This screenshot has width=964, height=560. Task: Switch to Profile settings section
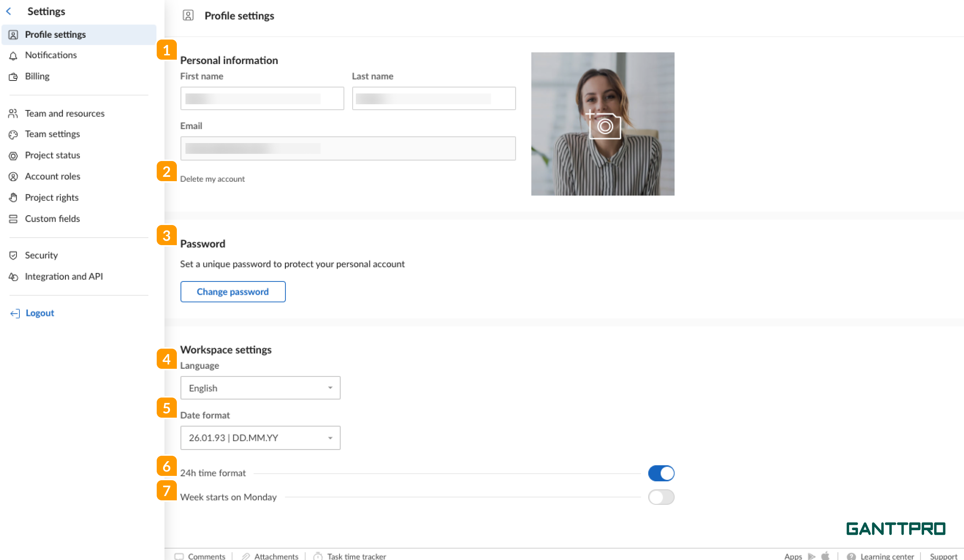tap(55, 35)
